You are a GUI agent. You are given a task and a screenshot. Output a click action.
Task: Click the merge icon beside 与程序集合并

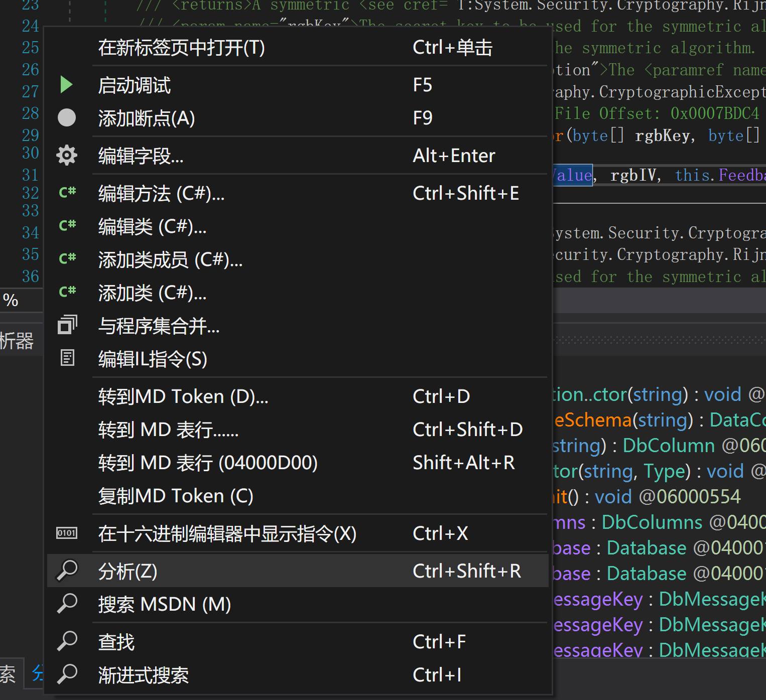[x=67, y=325]
